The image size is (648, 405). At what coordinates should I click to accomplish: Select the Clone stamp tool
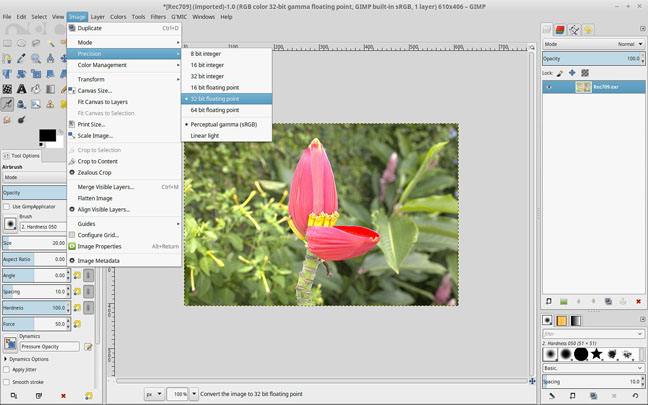[x=50, y=104]
